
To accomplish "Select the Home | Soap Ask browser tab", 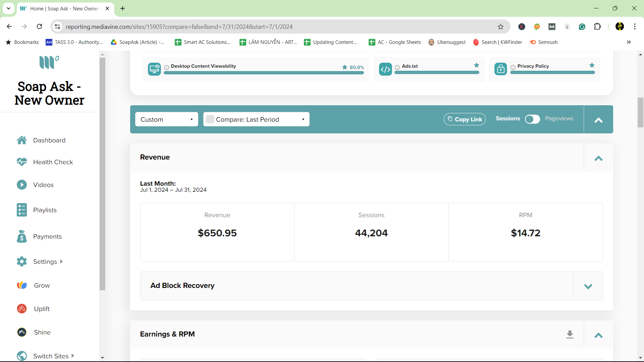I will click(64, 8).
